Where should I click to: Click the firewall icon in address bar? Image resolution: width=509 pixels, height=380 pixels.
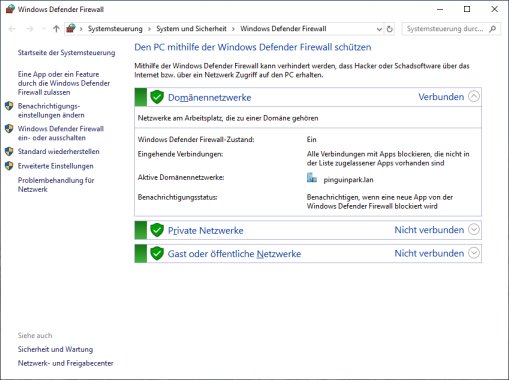point(71,29)
